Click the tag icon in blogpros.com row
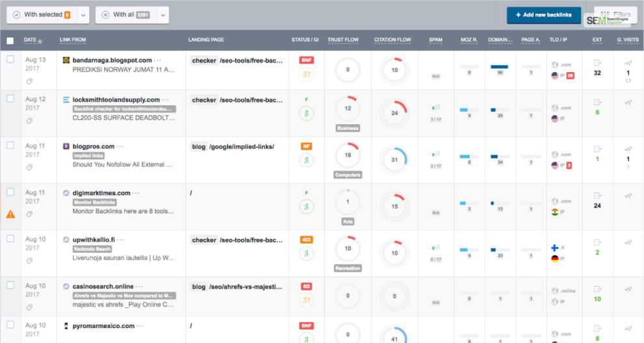The image size is (644, 343). [x=29, y=168]
